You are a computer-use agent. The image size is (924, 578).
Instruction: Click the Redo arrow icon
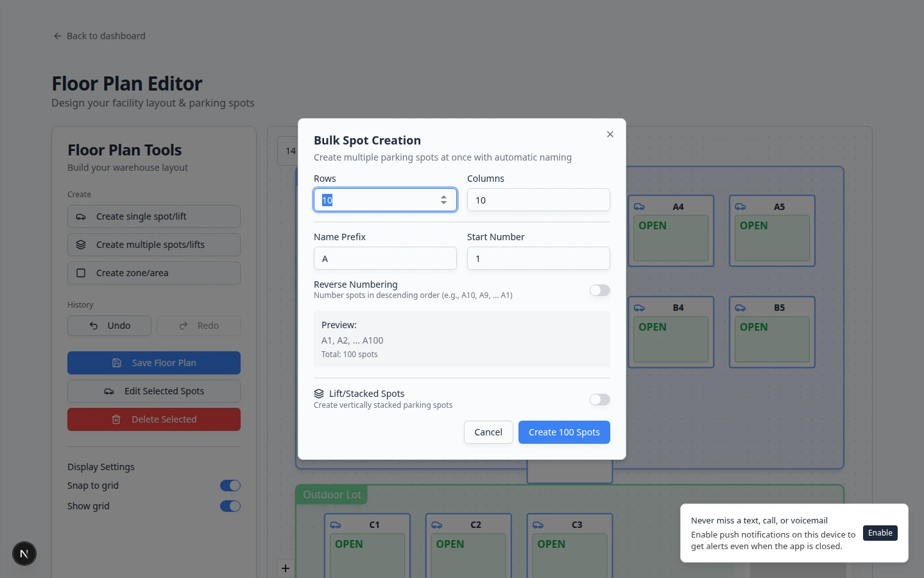coord(184,326)
